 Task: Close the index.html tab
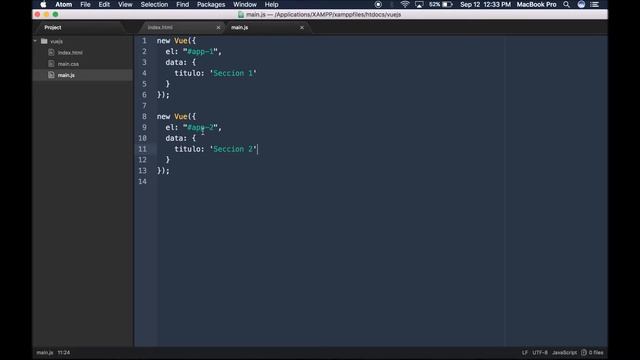pos(218,27)
